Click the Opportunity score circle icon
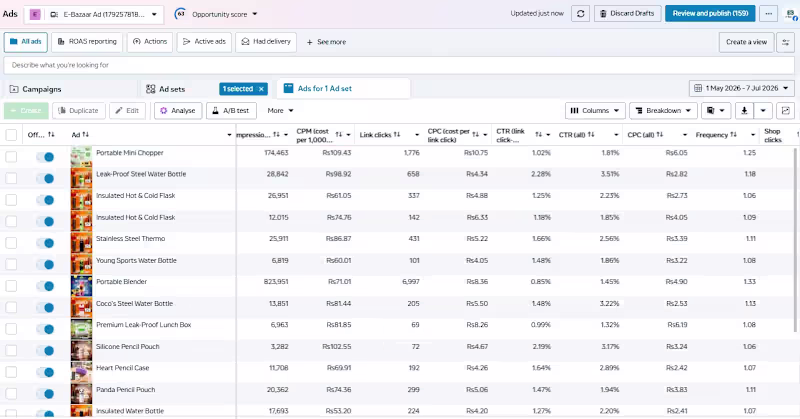The image size is (800, 419). 180,14
